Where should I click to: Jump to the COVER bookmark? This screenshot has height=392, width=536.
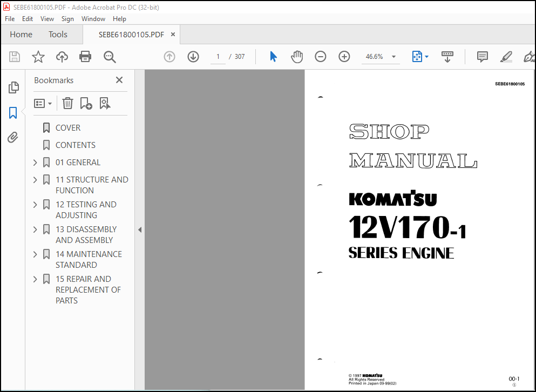[x=68, y=128]
